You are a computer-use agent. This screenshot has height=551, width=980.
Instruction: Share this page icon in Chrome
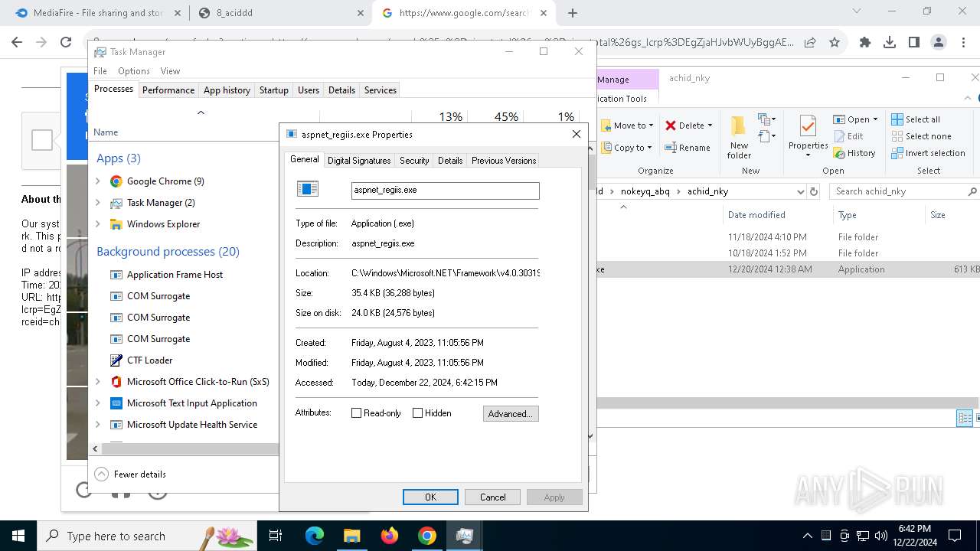(x=810, y=43)
